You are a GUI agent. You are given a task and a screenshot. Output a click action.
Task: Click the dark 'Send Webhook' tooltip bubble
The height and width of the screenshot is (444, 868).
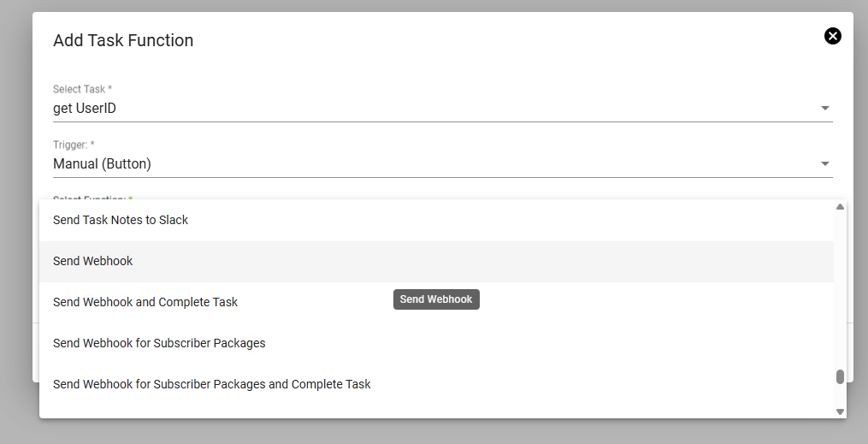(x=436, y=299)
